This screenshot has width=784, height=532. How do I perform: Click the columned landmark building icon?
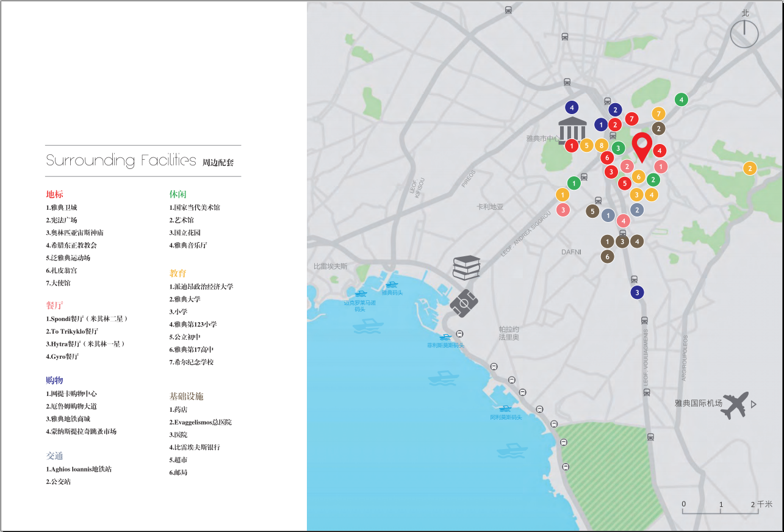pos(572,129)
